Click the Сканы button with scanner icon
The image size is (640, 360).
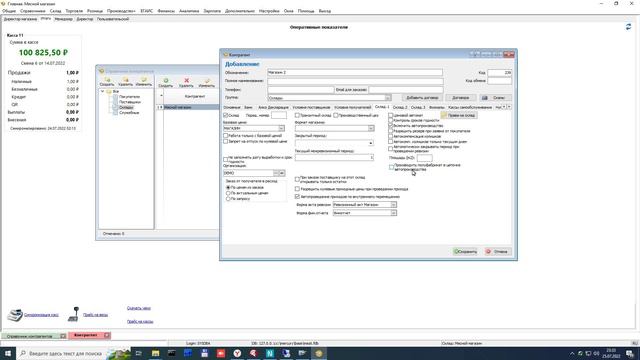(496, 98)
